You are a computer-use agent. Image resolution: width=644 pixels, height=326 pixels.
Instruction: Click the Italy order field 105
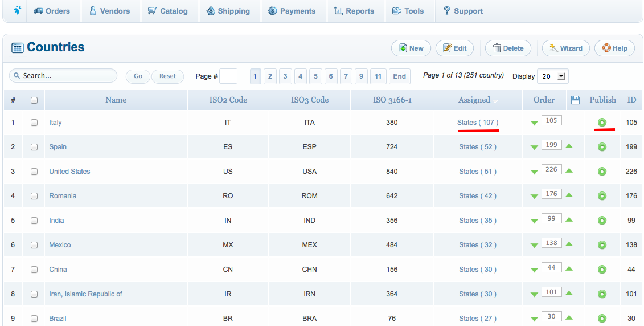point(552,120)
